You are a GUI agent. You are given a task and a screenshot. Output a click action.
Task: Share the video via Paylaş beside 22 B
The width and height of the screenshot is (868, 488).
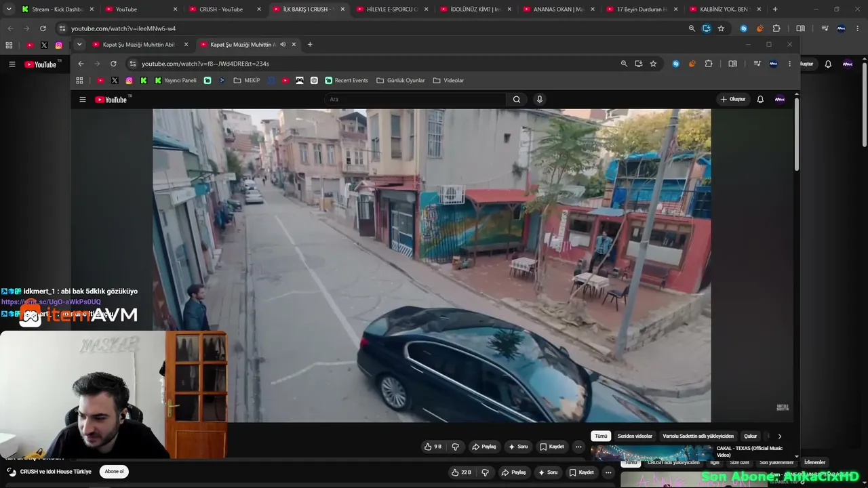click(x=514, y=472)
